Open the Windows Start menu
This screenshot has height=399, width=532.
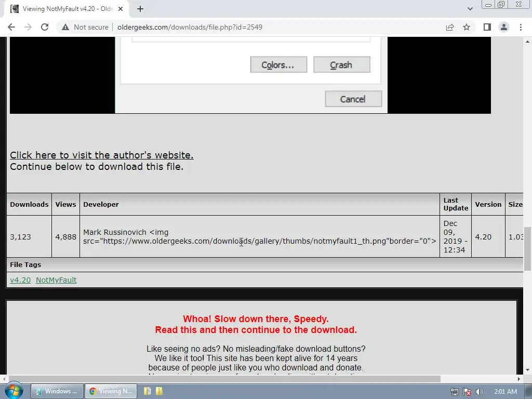pyautogui.click(x=13, y=391)
